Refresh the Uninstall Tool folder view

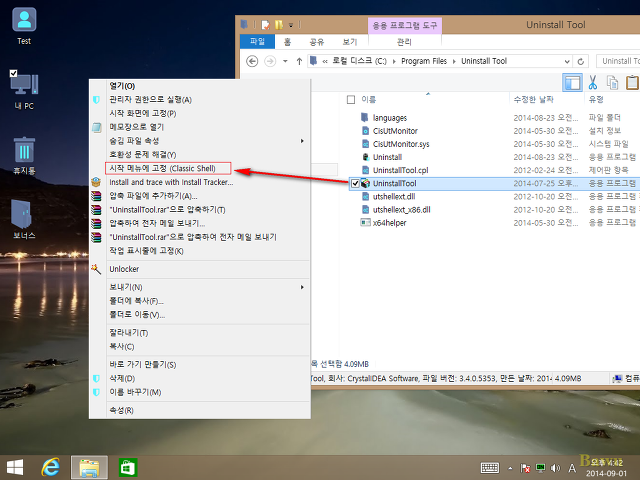tap(581, 61)
